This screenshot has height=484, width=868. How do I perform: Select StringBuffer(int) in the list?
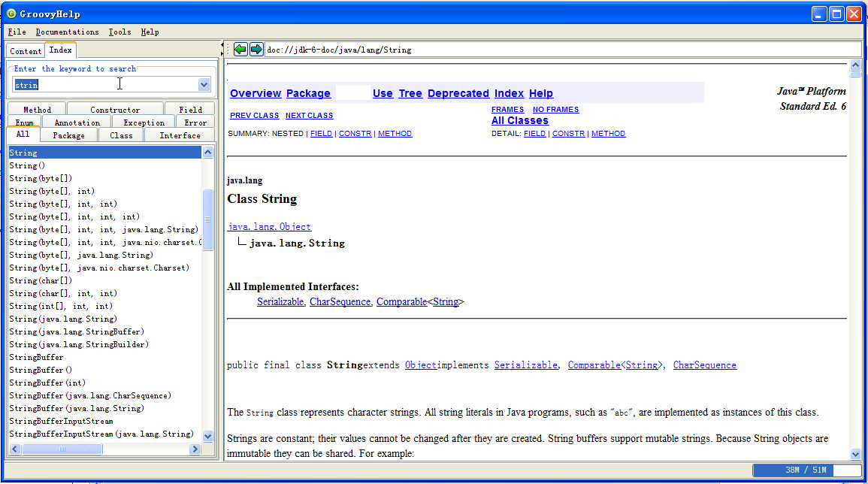tap(47, 382)
